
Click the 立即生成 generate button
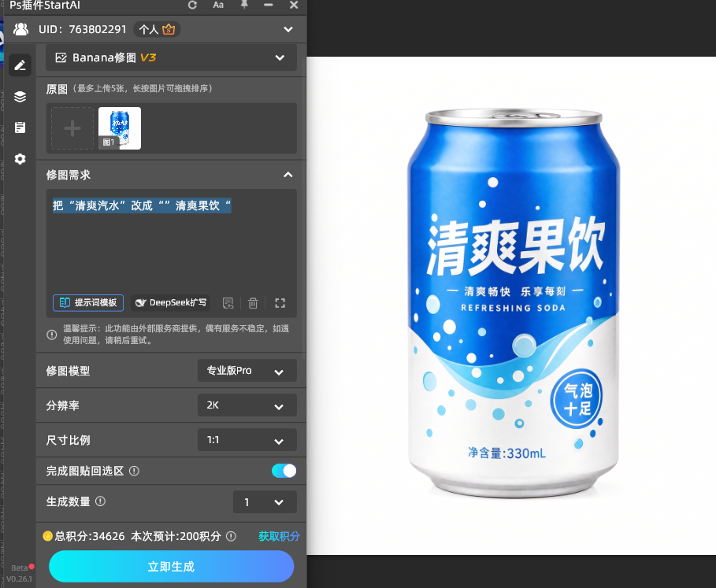171,567
